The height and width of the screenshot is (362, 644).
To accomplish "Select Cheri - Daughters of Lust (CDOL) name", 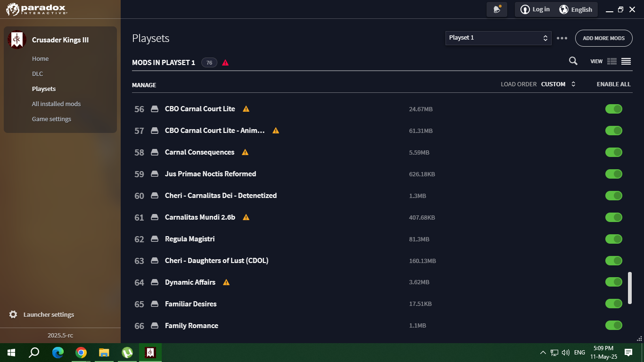I will pyautogui.click(x=216, y=261).
